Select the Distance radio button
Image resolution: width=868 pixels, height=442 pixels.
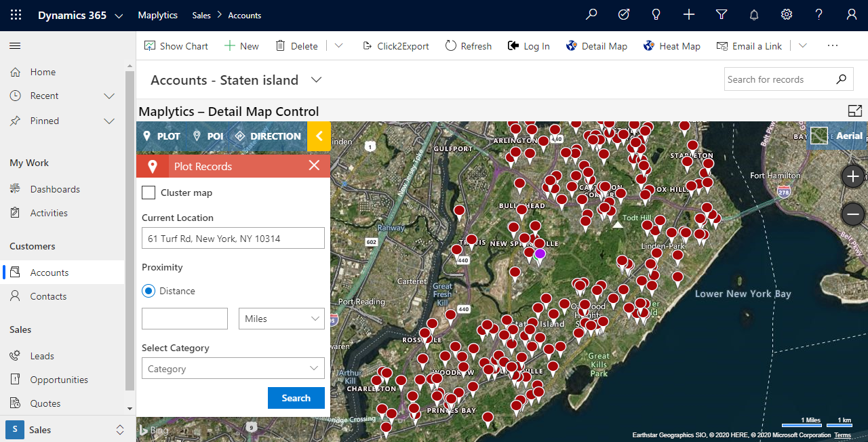tap(149, 291)
